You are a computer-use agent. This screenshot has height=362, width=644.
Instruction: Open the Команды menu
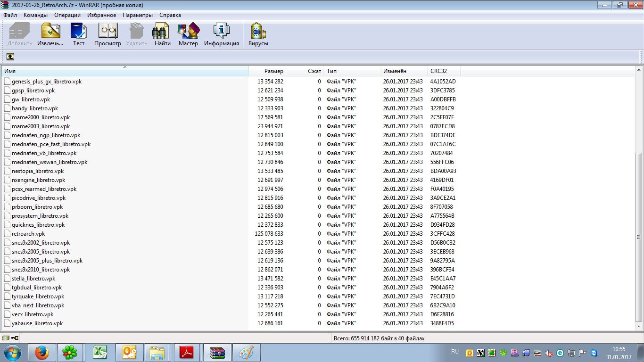click(35, 15)
